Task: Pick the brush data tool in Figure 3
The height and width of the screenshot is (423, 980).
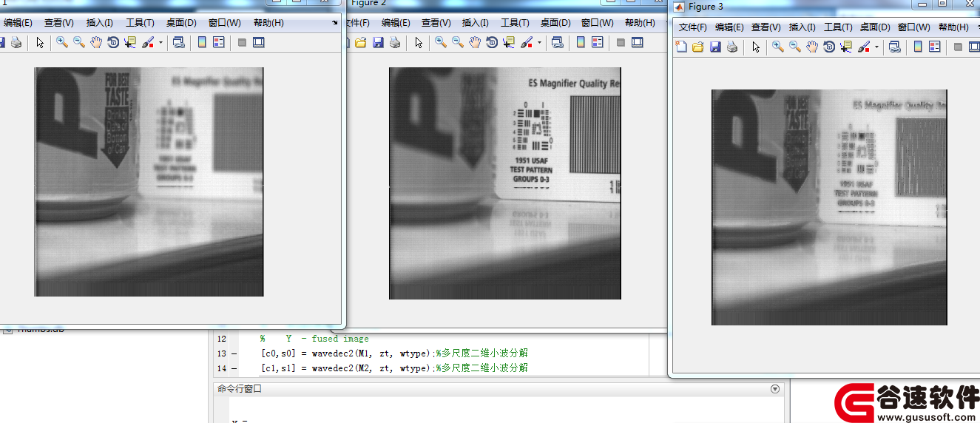Action: pyautogui.click(x=864, y=47)
